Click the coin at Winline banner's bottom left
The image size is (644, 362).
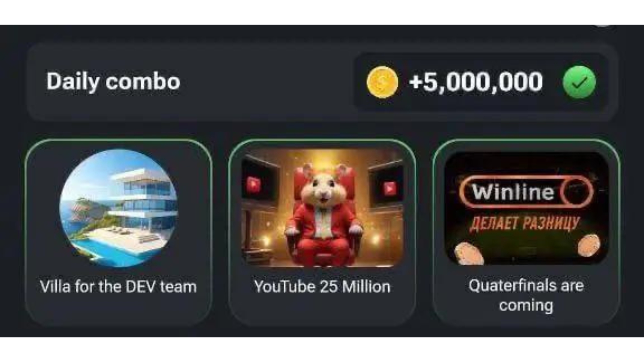coord(469,253)
